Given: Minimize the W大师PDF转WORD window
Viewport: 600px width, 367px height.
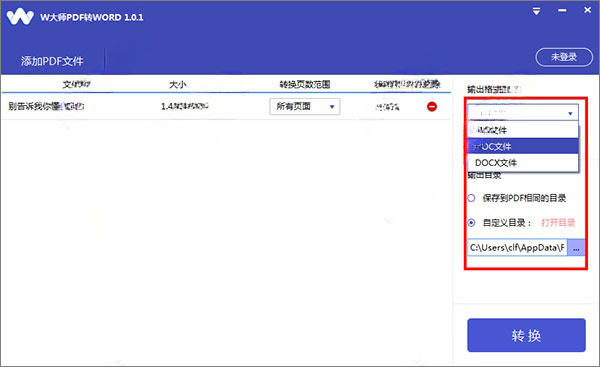Looking at the screenshot, I should 562,11.
